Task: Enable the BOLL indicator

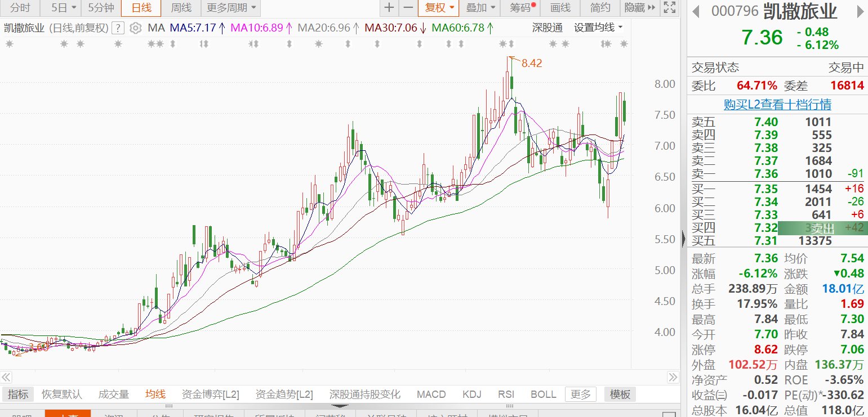Action: click(x=543, y=394)
